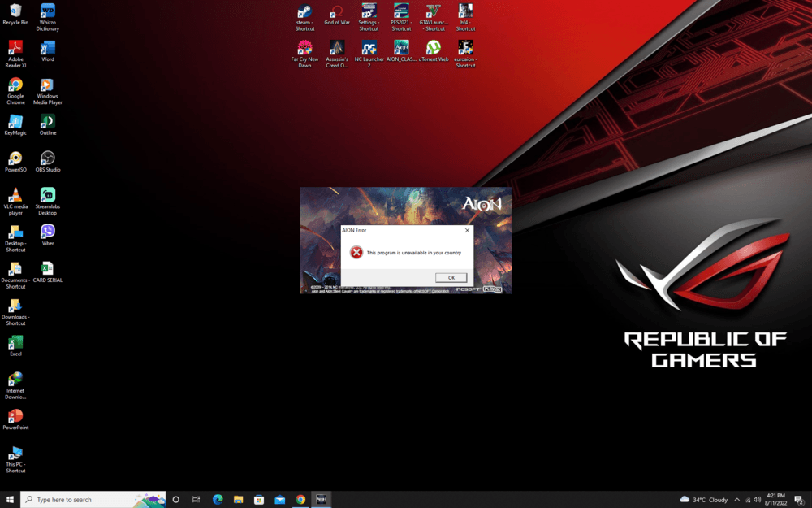Viewport: 812px width, 508px height.
Task: Select the CARD SERIAL Excel file
Action: [48, 269]
